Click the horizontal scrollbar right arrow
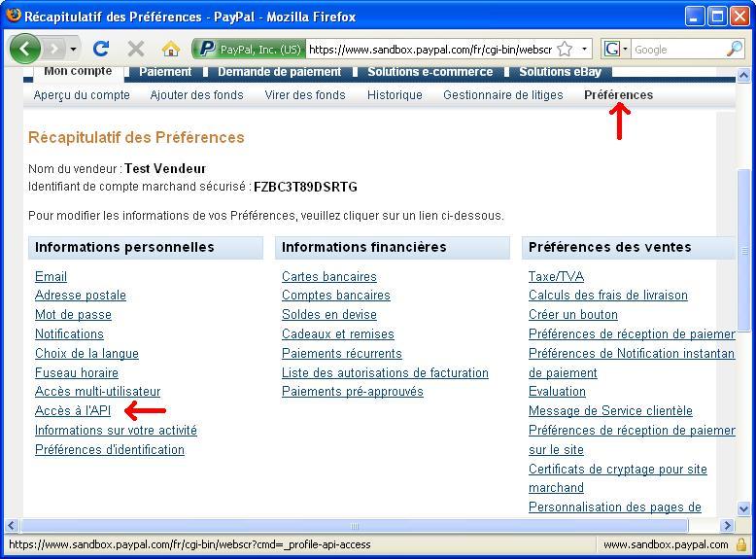756x559 pixels. (x=727, y=525)
